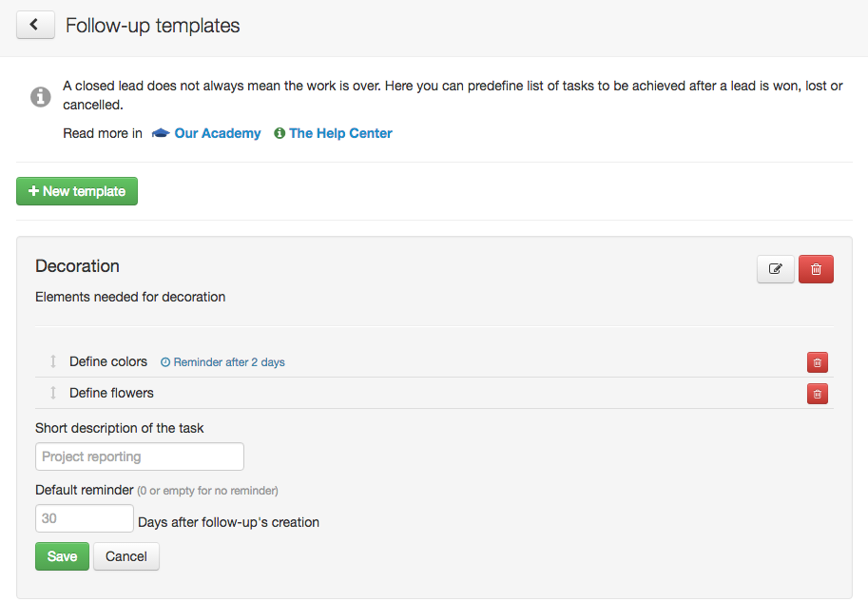
Task: Edit the Decoration template with the pencil icon
Action: [776, 269]
